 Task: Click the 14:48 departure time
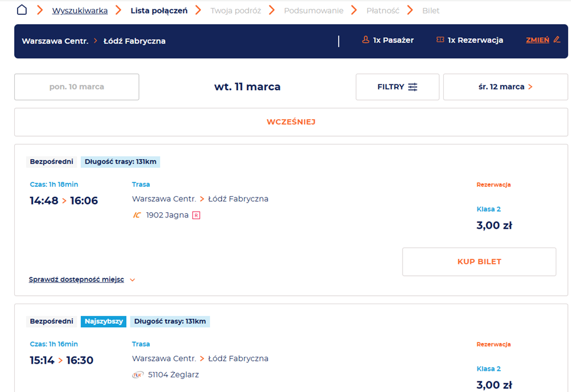(x=44, y=200)
